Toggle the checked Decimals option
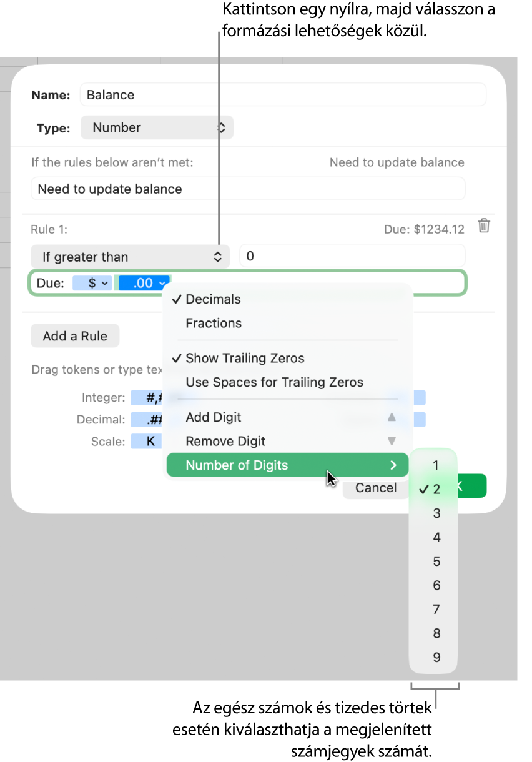The height and width of the screenshot is (762, 532). tap(213, 299)
